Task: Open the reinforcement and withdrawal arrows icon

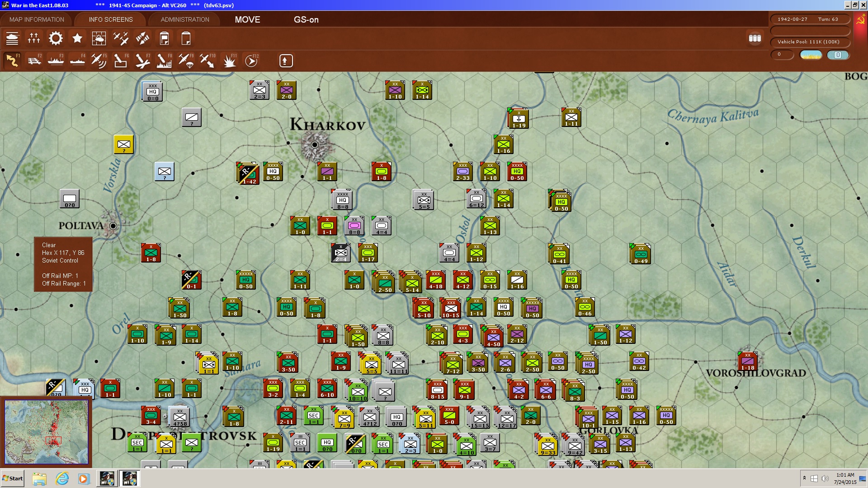Action: (142, 38)
